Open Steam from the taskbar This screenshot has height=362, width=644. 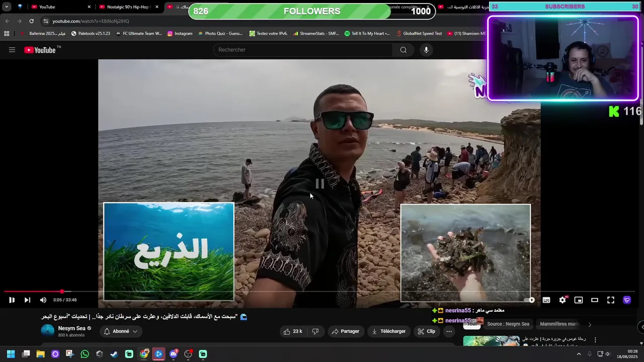click(x=114, y=354)
